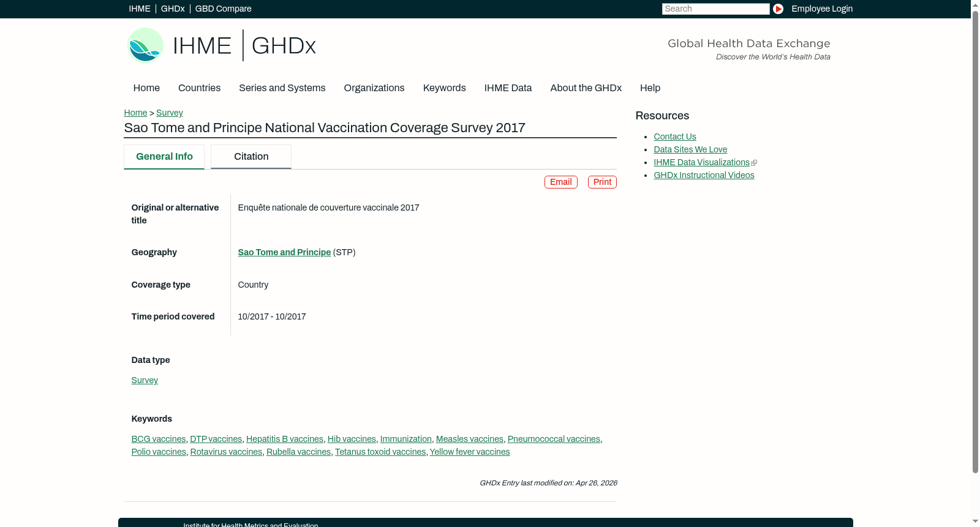Go to Home in main navigation

click(x=146, y=88)
